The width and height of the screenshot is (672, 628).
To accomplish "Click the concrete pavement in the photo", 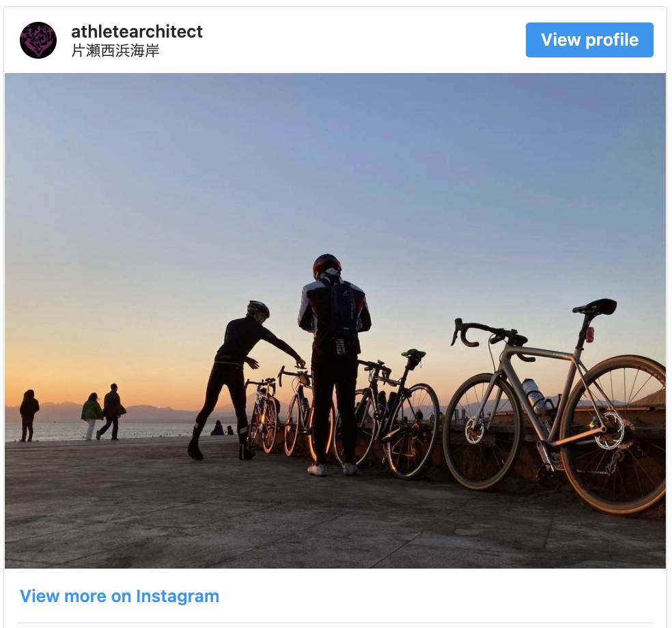I will [x=257, y=523].
